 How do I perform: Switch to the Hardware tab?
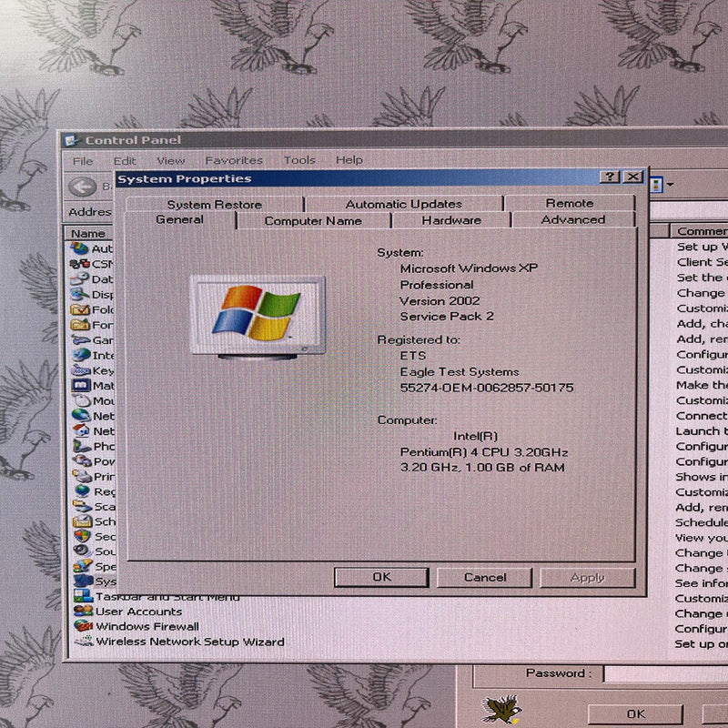tap(451, 220)
